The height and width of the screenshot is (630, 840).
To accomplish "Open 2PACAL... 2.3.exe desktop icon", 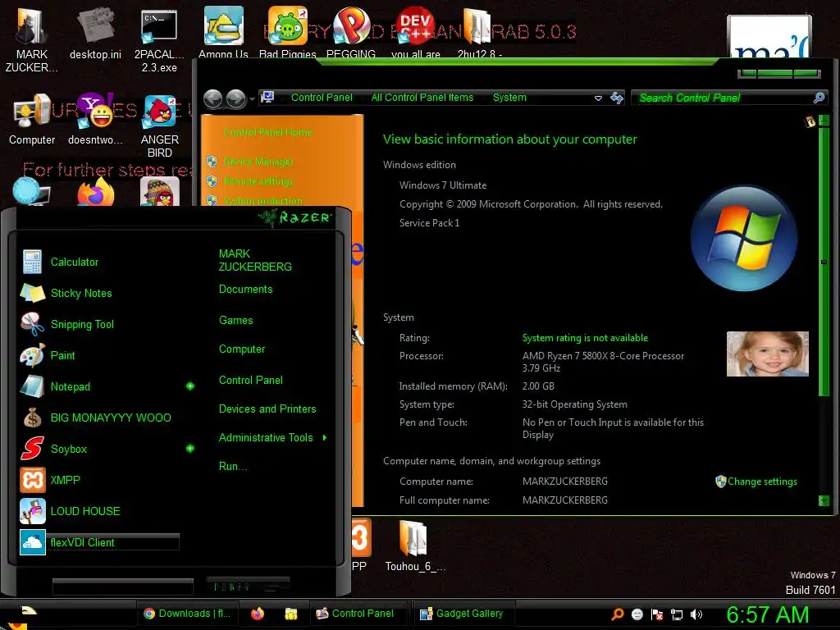I will point(159,40).
